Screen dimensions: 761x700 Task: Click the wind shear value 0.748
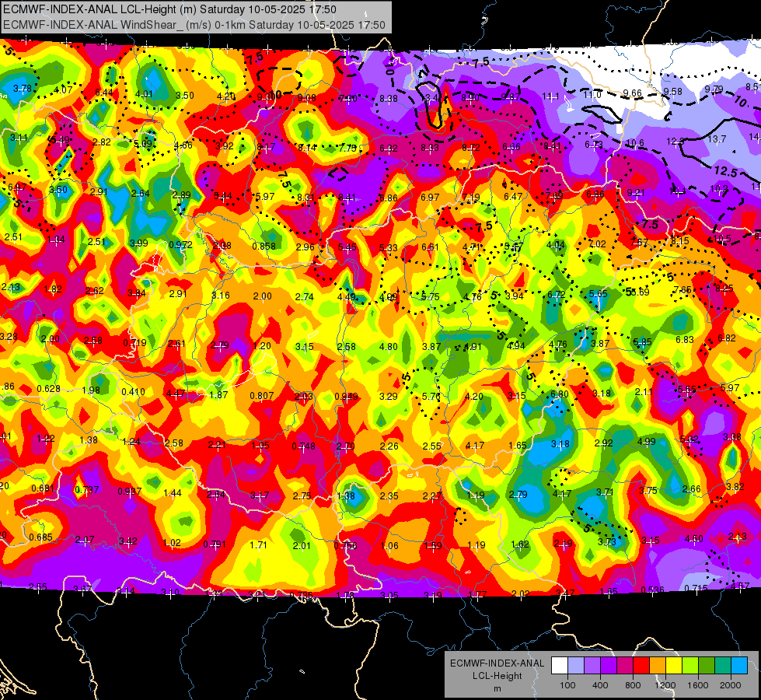(x=303, y=446)
